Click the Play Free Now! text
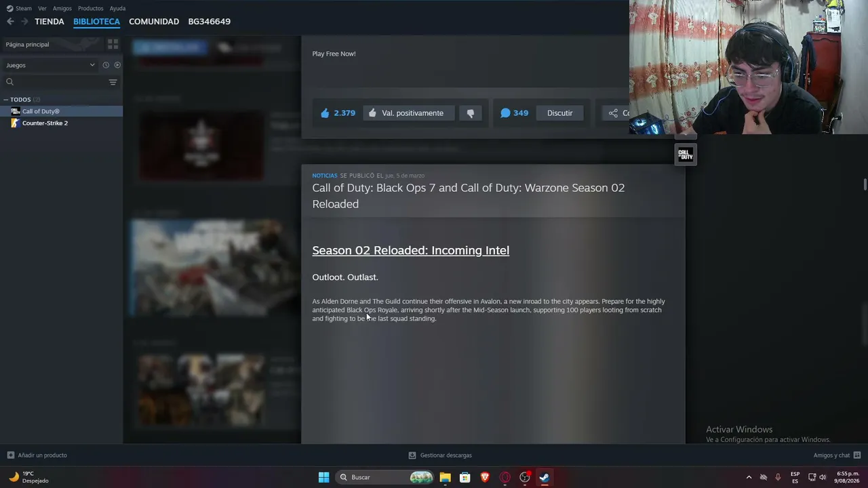868x488 pixels. click(x=334, y=54)
